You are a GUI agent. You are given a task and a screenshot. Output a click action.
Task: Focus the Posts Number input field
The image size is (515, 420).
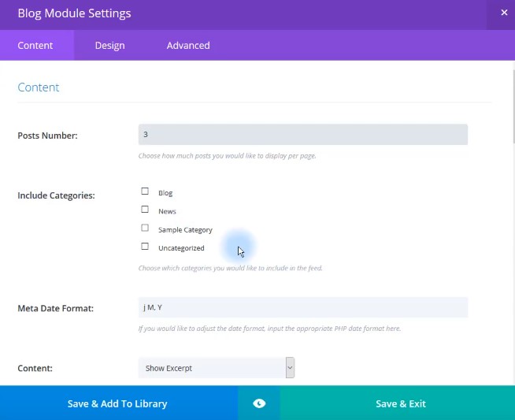pos(302,135)
